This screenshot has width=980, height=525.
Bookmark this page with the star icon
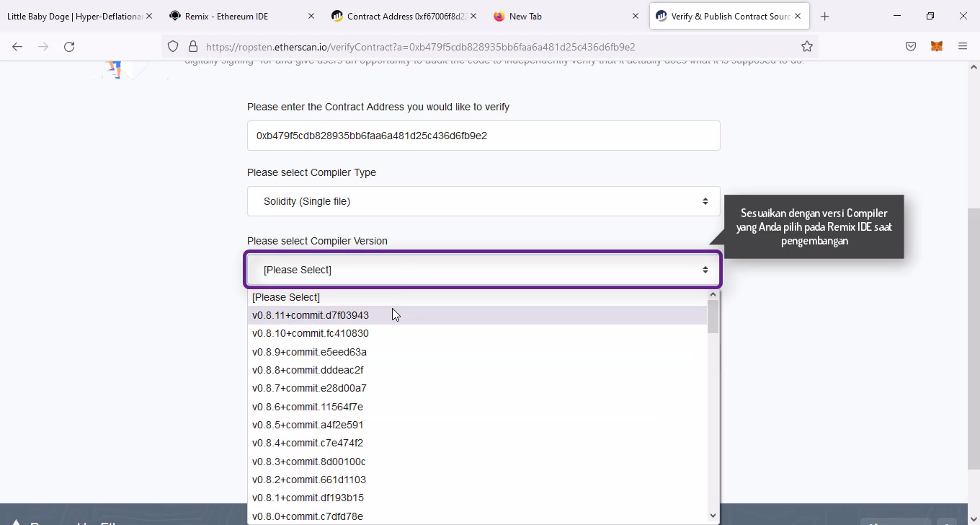(807, 46)
